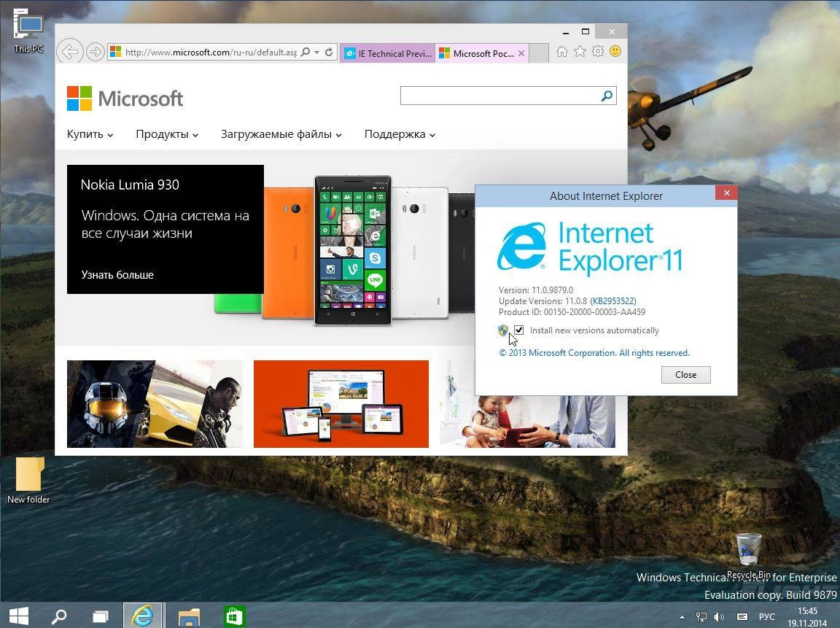Refresh the page in Internet Explorer
The height and width of the screenshot is (628, 840).
(329, 52)
